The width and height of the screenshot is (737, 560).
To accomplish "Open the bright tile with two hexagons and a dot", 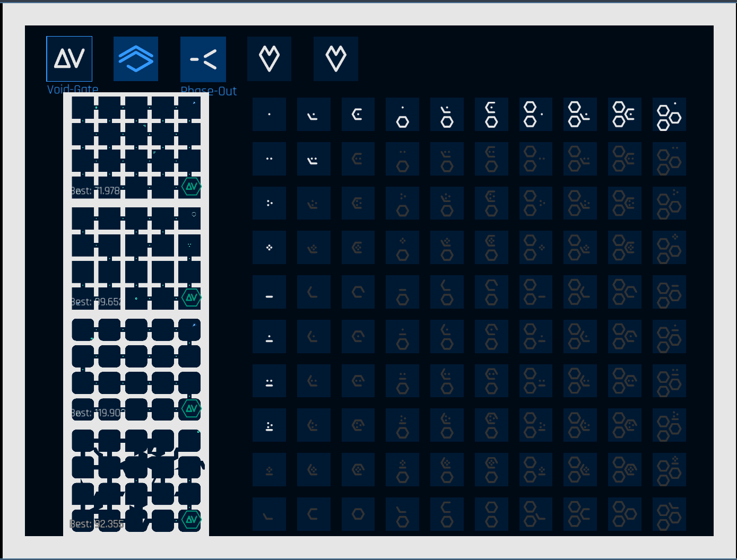I will coord(536,114).
